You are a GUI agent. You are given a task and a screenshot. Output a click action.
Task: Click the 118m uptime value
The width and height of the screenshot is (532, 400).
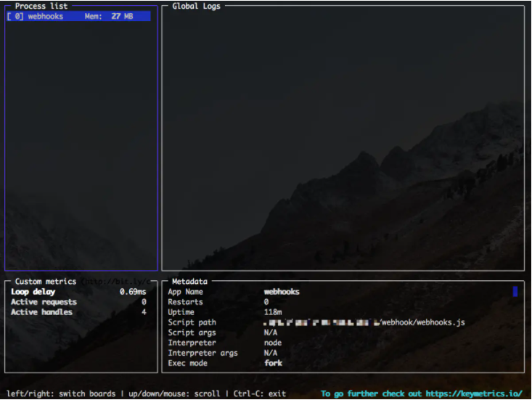(x=273, y=312)
